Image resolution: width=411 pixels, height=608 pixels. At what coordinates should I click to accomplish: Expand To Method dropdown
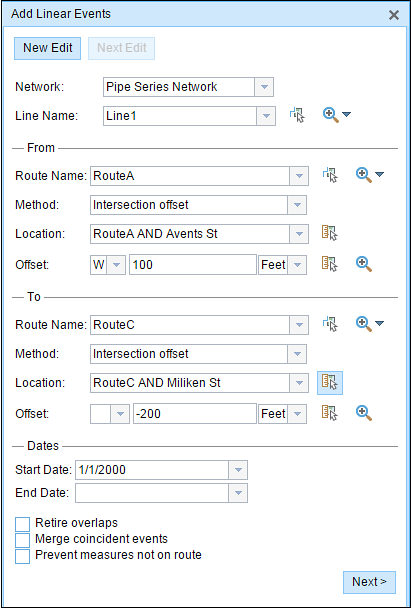(297, 354)
